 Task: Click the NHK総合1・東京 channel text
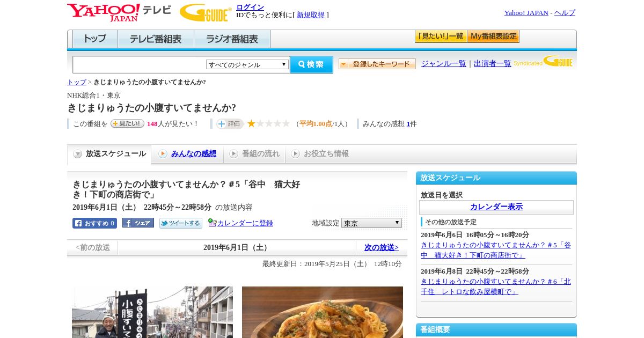(x=94, y=95)
